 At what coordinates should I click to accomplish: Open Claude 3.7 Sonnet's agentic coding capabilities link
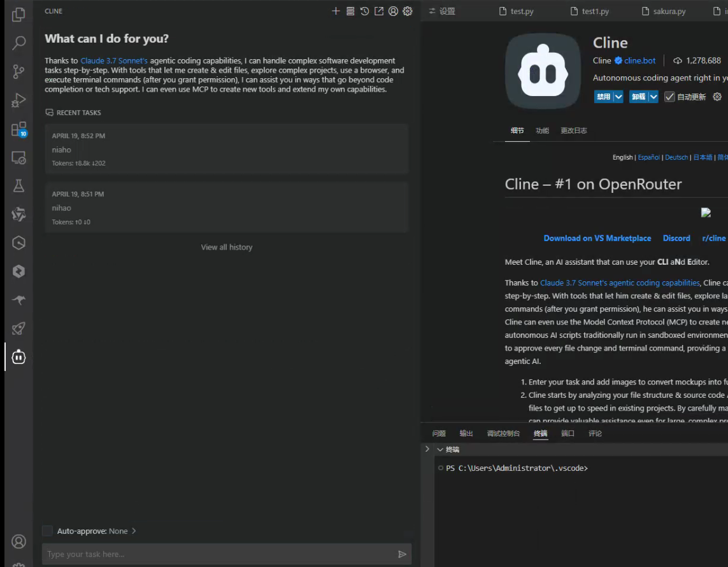point(620,283)
